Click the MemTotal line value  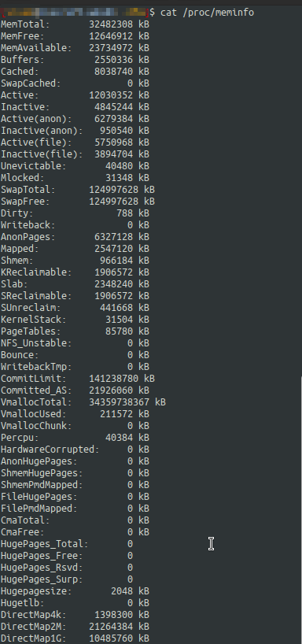111,24
